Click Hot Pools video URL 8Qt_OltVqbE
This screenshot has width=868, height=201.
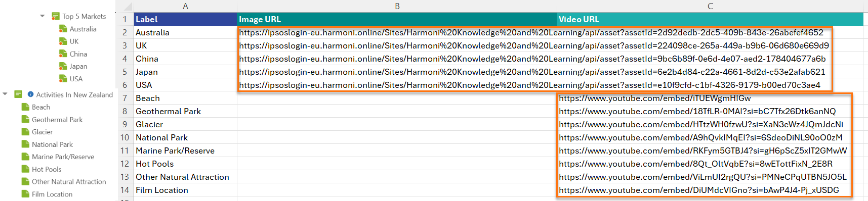click(x=695, y=164)
